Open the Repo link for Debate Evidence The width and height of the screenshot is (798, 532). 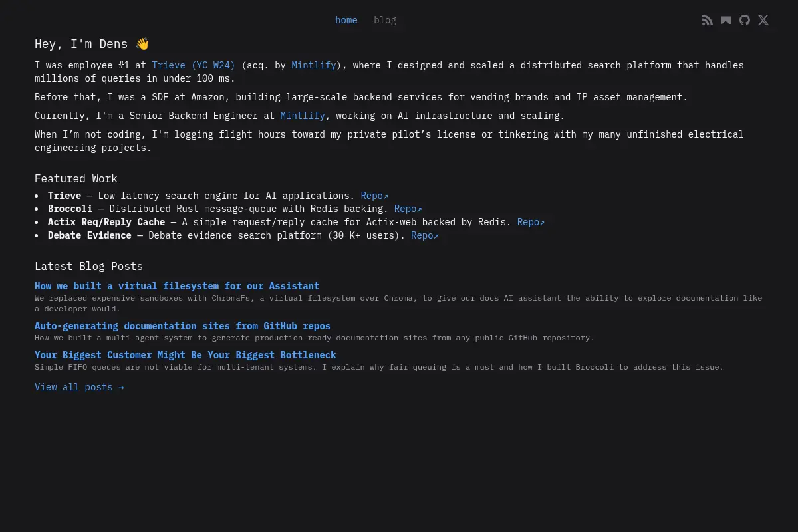pos(425,235)
